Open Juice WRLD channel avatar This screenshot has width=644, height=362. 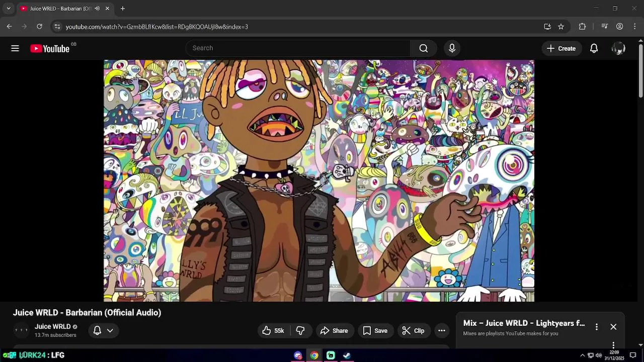(22, 330)
